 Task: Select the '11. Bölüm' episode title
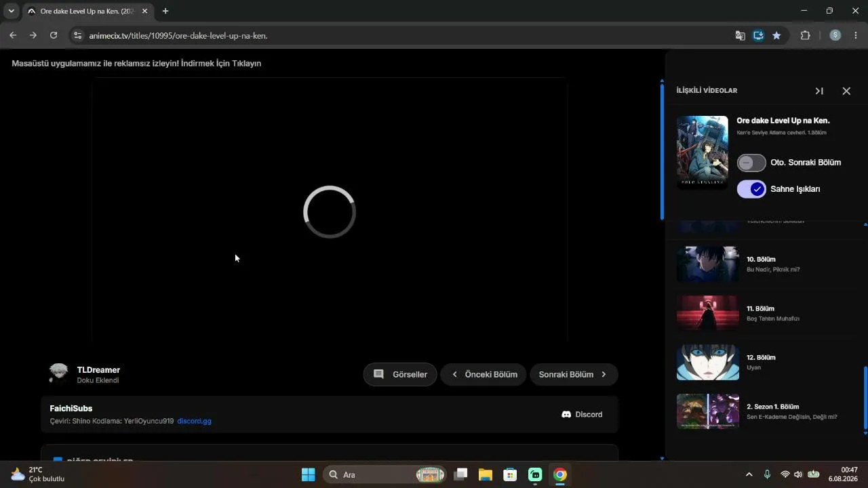tap(760, 308)
